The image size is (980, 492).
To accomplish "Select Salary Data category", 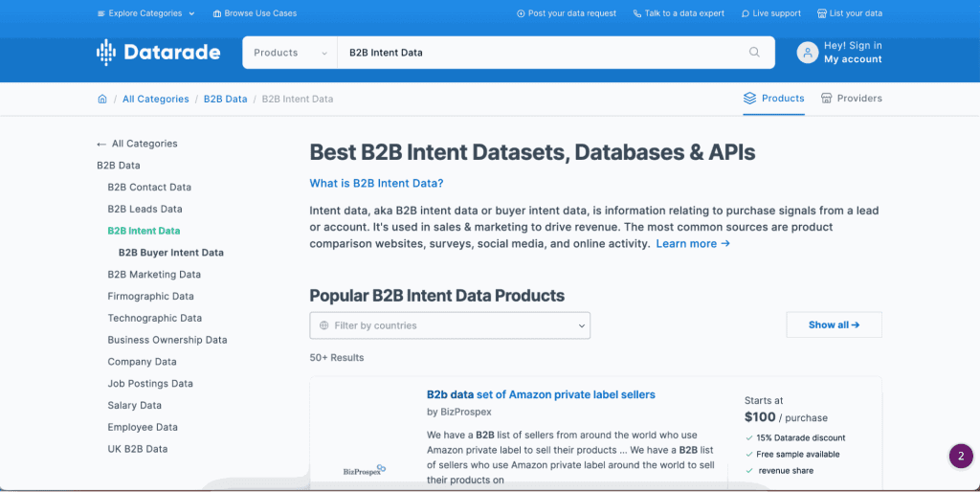I will click(x=134, y=406).
